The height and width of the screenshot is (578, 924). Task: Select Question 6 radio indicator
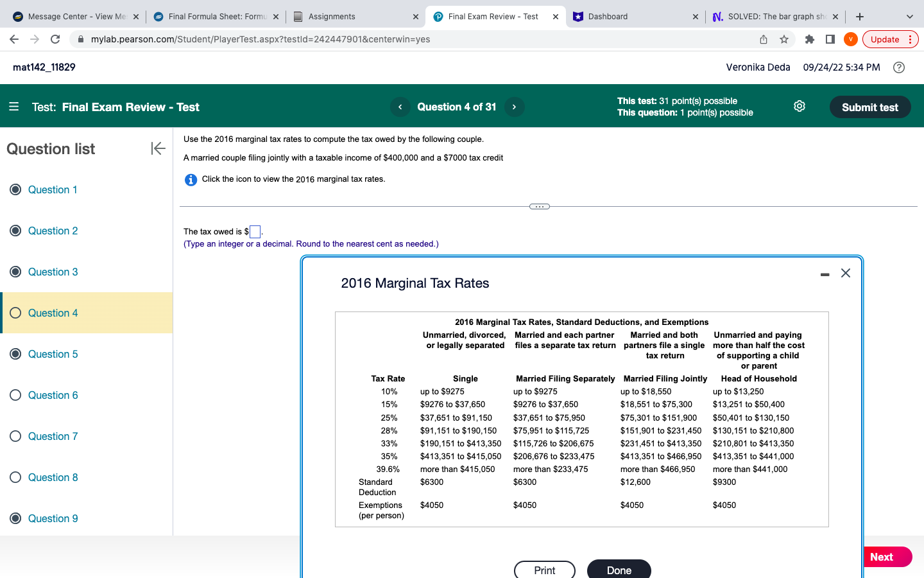click(x=15, y=395)
